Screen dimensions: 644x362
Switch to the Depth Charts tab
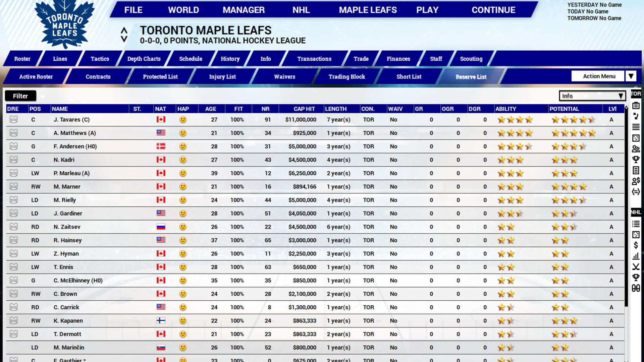click(144, 59)
